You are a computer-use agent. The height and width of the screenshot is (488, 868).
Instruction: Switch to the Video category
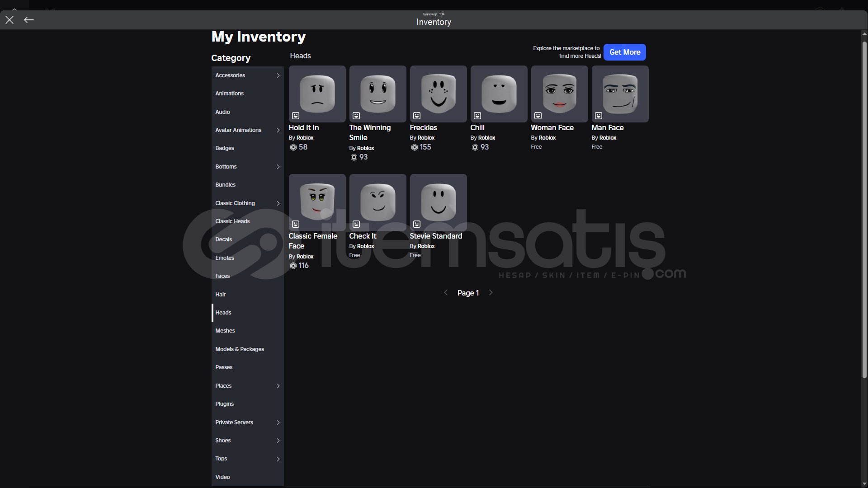[x=248, y=477]
